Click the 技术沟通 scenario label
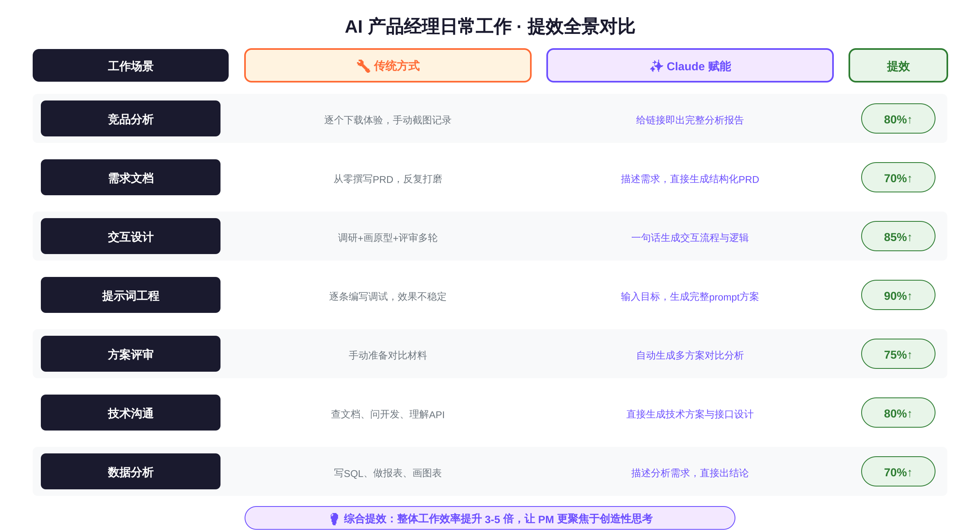Viewport: 980px width, 531px height. pyautogui.click(x=131, y=413)
